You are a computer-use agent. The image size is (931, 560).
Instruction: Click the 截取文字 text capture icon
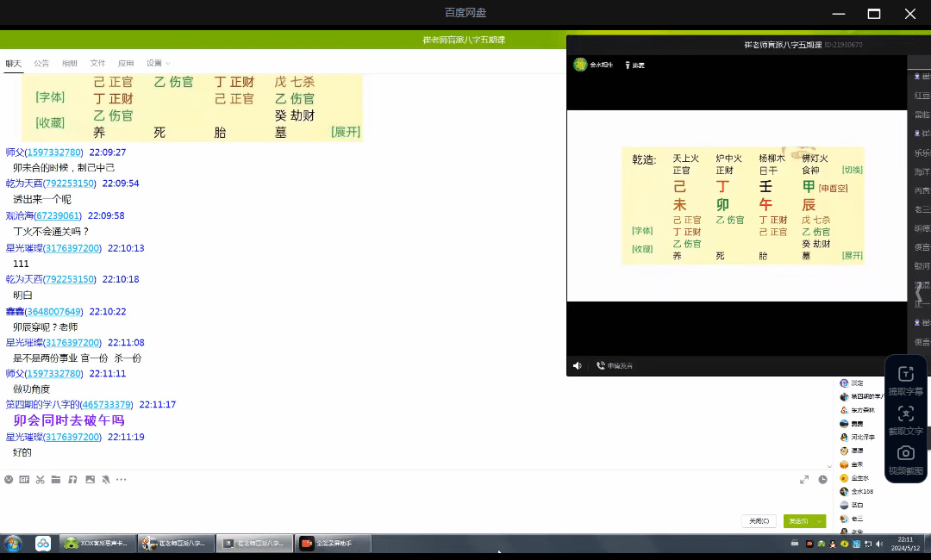(x=905, y=420)
